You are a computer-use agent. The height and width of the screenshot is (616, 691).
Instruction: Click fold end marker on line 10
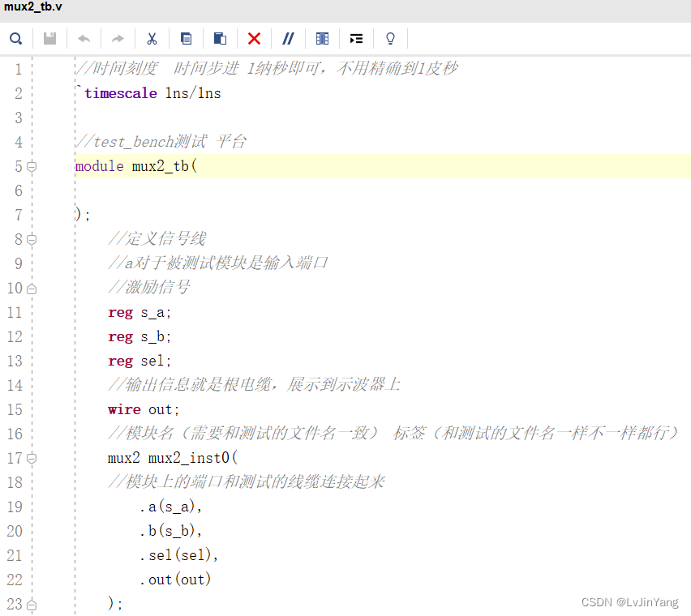(32, 289)
